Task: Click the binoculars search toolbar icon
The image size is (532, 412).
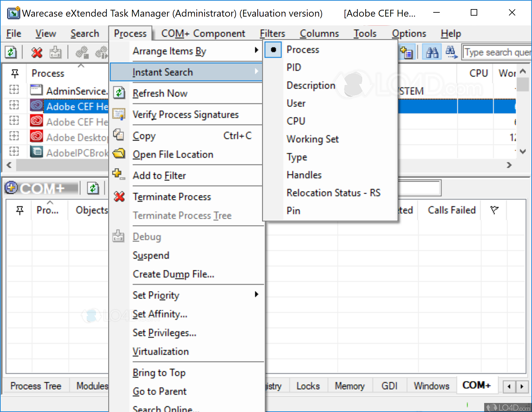Action: (x=432, y=52)
